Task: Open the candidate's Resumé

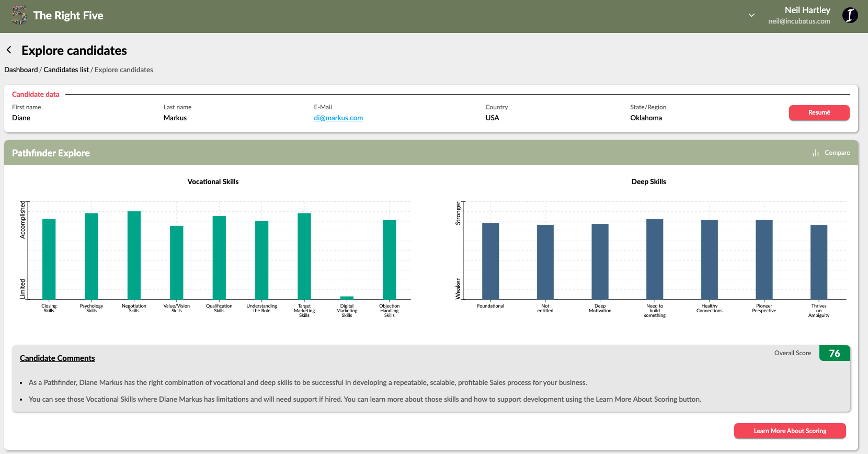Action: coord(819,112)
